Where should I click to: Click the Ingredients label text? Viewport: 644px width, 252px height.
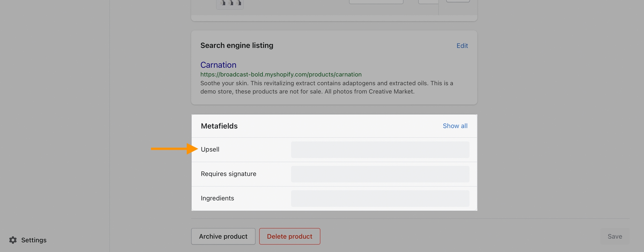click(x=217, y=198)
